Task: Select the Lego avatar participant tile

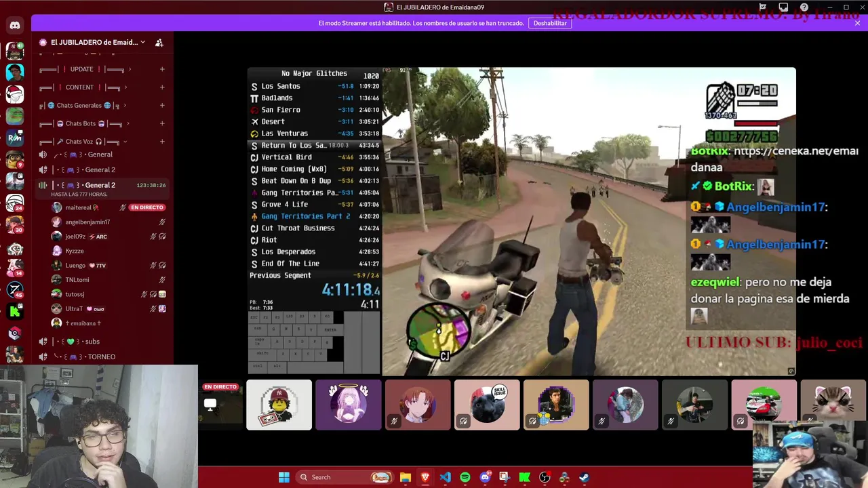Action: pos(279,405)
